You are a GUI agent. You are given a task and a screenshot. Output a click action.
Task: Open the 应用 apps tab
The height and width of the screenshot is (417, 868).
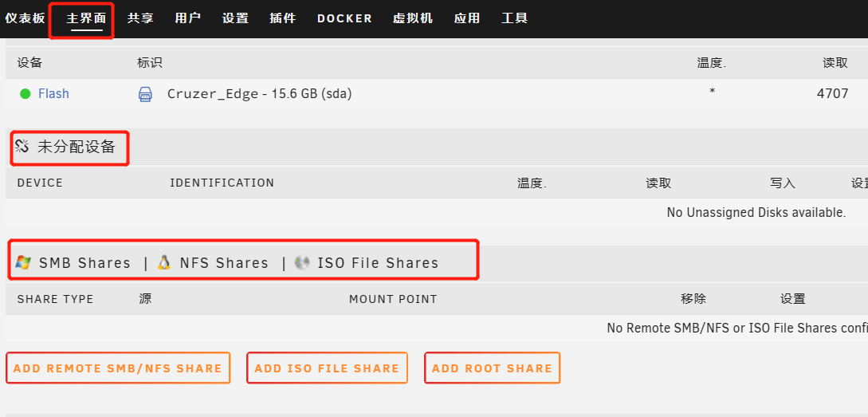click(467, 18)
